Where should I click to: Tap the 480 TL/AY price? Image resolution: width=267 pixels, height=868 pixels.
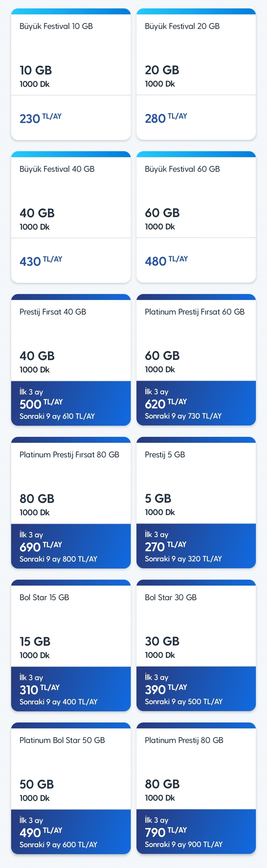[166, 261]
